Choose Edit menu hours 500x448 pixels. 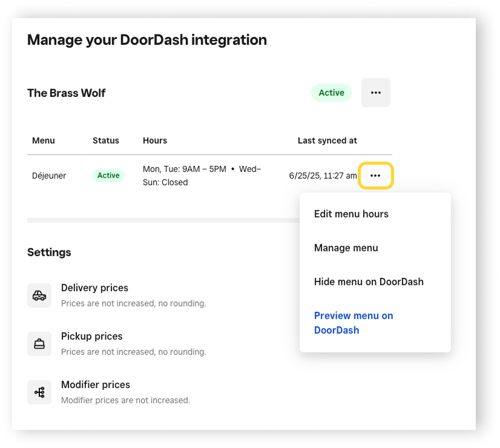point(351,214)
